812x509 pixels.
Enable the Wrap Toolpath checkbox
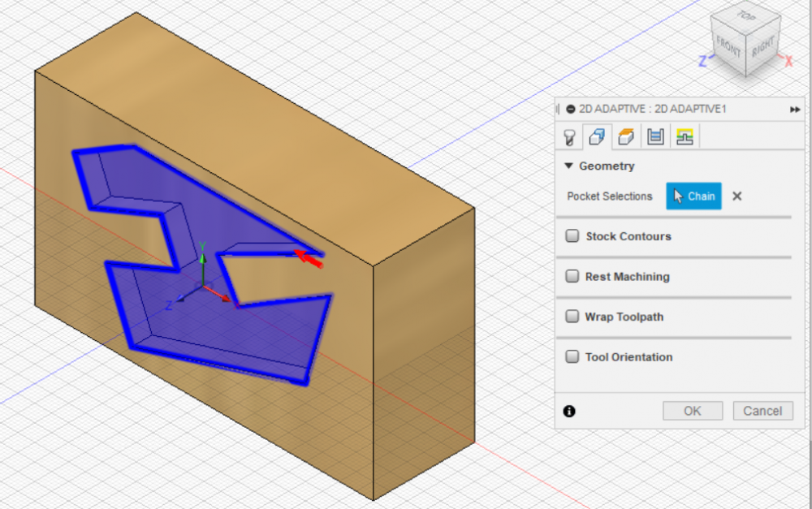click(572, 317)
